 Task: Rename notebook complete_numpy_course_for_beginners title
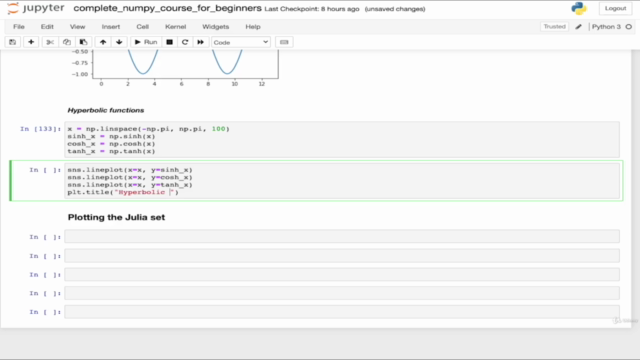(167, 8)
